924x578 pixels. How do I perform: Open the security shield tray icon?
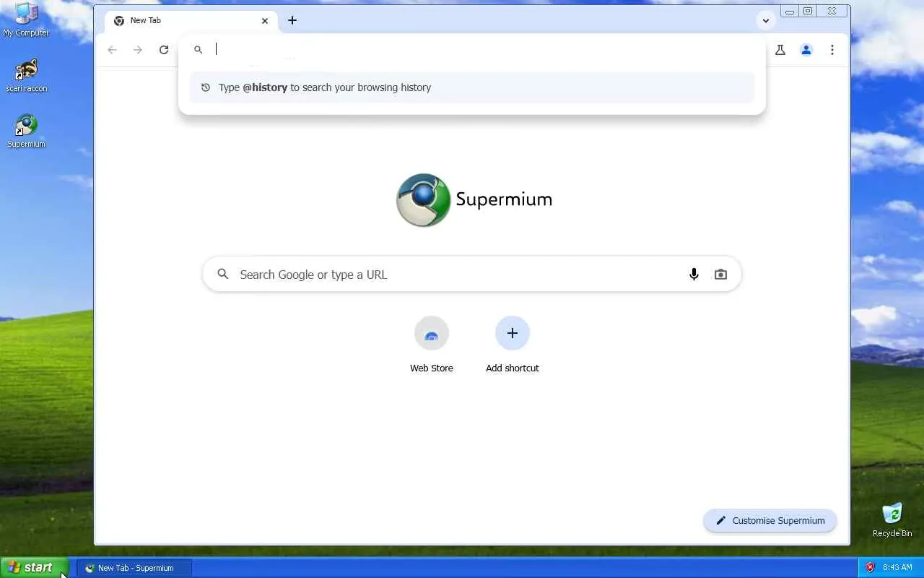click(870, 568)
